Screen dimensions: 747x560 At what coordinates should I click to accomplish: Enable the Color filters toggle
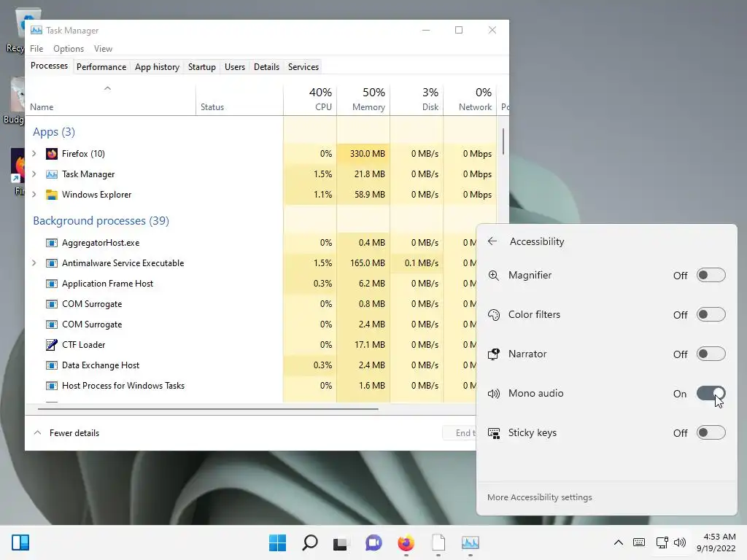tap(711, 315)
